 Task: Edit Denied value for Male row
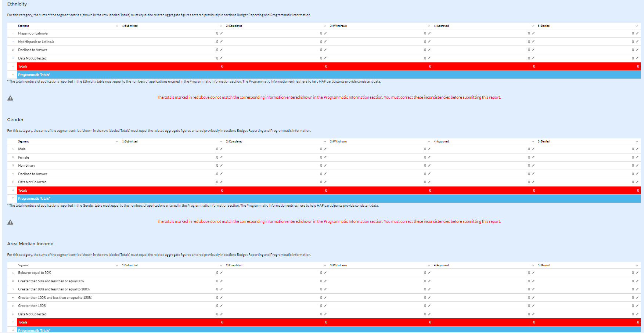click(637, 149)
